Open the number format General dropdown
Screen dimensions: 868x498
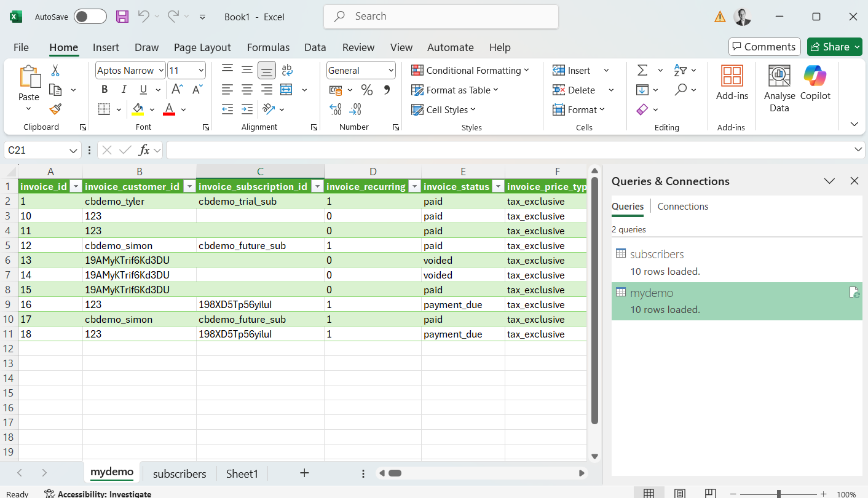point(391,71)
